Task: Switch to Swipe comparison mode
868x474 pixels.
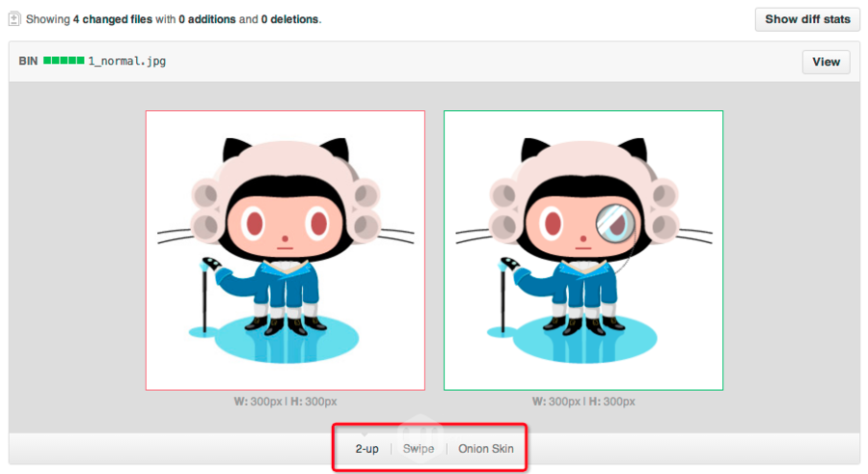Action: pyautogui.click(x=419, y=449)
